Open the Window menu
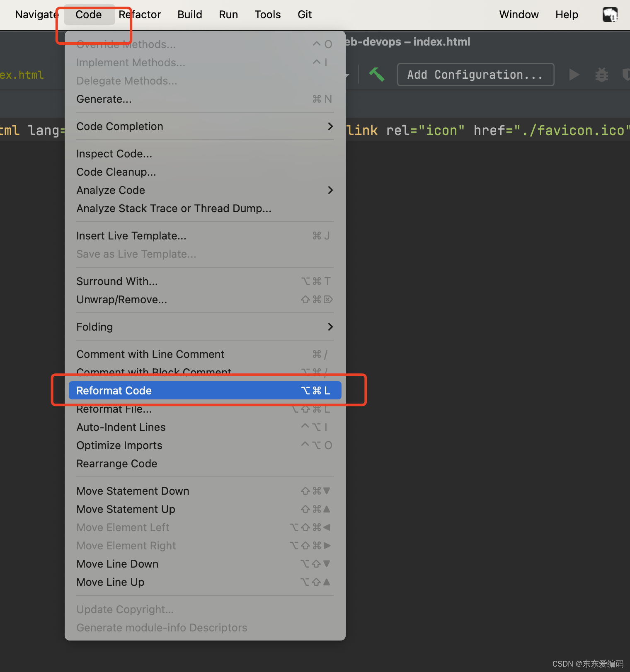 click(519, 15)
